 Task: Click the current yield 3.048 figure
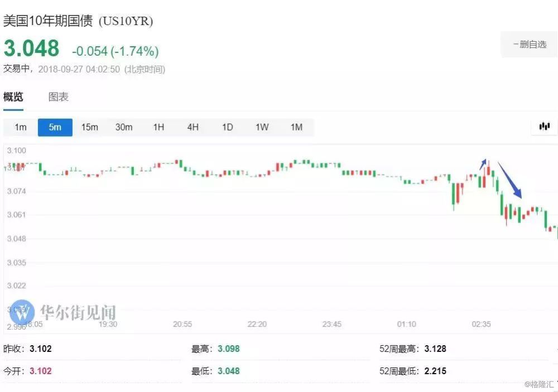(x=31, y=49)
